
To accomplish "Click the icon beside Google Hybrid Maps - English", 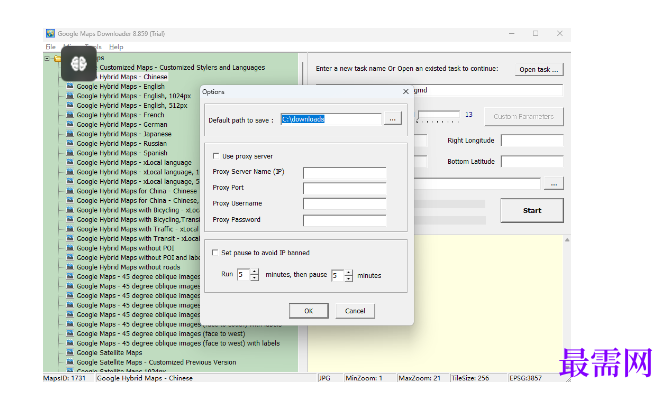I will coord(70,86).
